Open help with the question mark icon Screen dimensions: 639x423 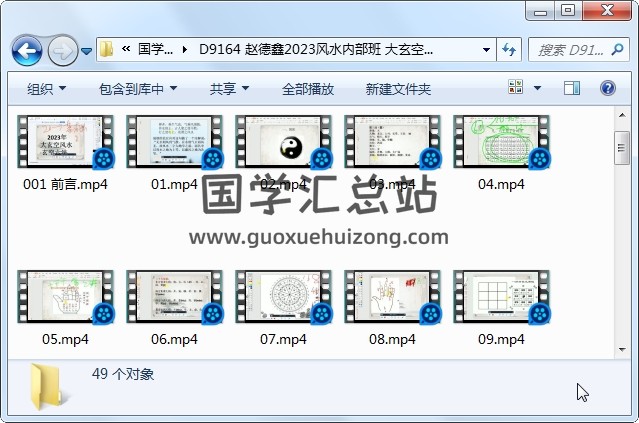(x=607, y=88)
